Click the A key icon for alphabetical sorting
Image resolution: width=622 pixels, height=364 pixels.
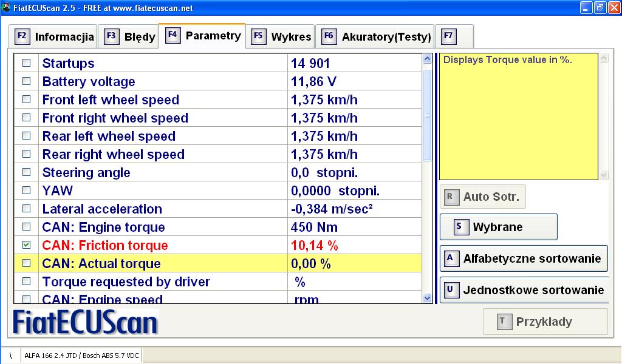click(450, 258)
